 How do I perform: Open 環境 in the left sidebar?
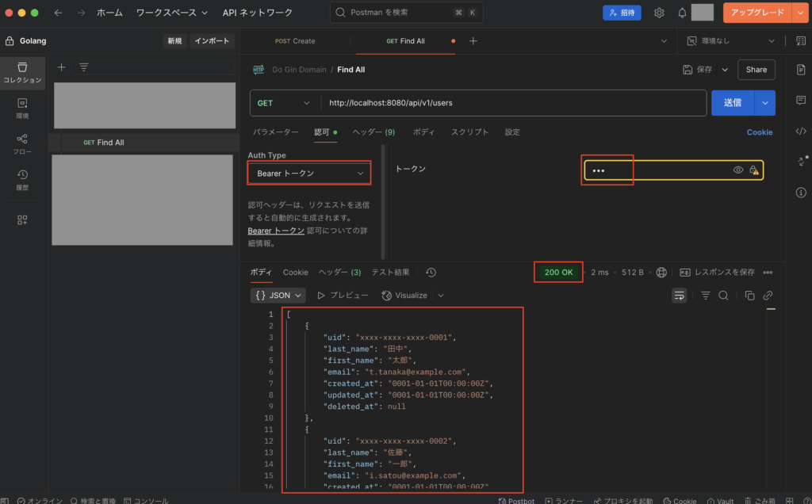pos(22,108)
